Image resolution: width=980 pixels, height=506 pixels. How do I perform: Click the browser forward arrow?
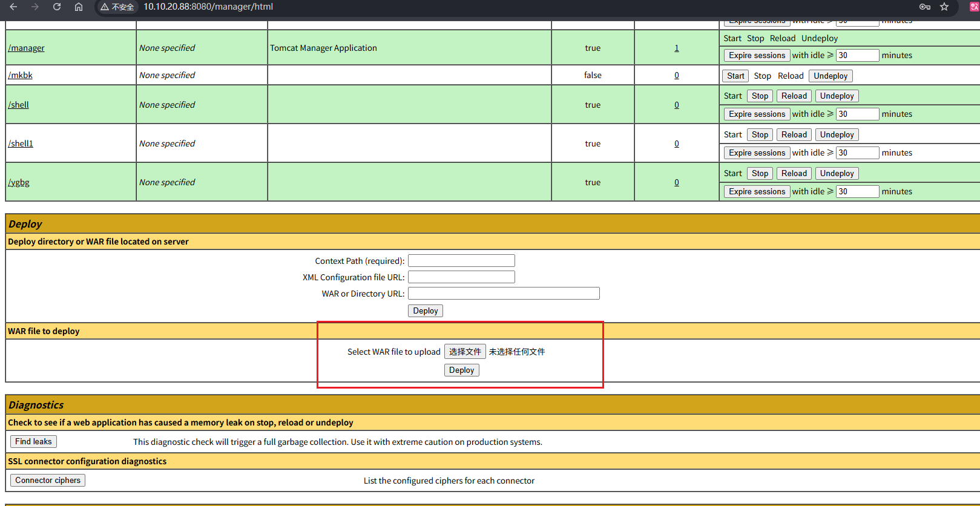(x=35, y=7)
